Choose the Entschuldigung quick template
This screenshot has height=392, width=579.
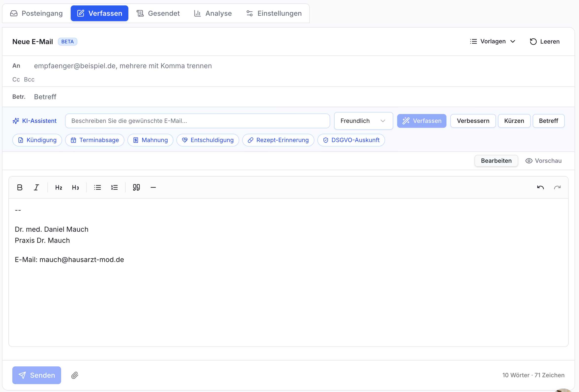pos(207,140)
